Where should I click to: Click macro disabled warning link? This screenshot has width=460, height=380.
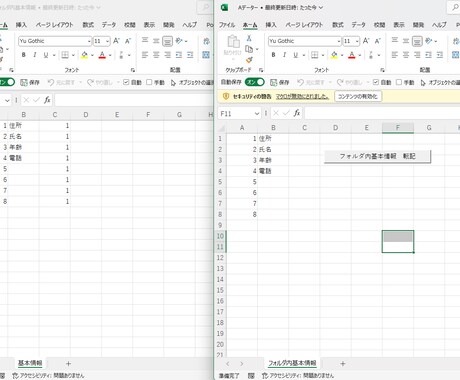pos(302,96)
